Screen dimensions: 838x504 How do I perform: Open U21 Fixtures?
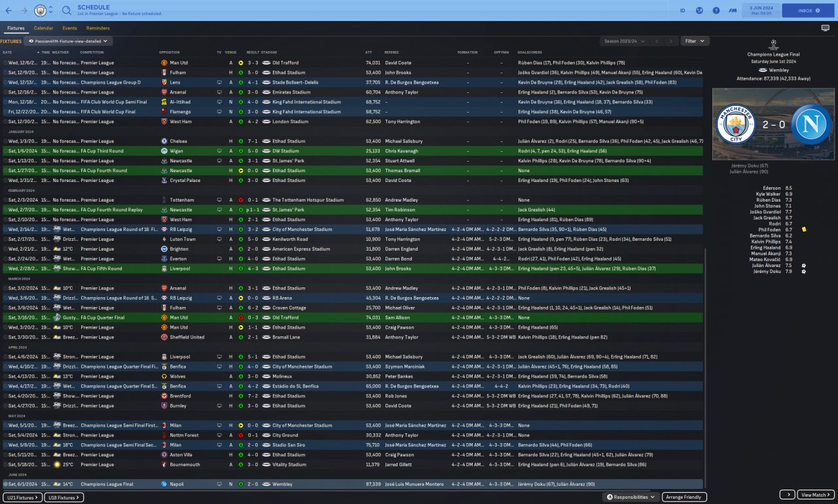22,497
